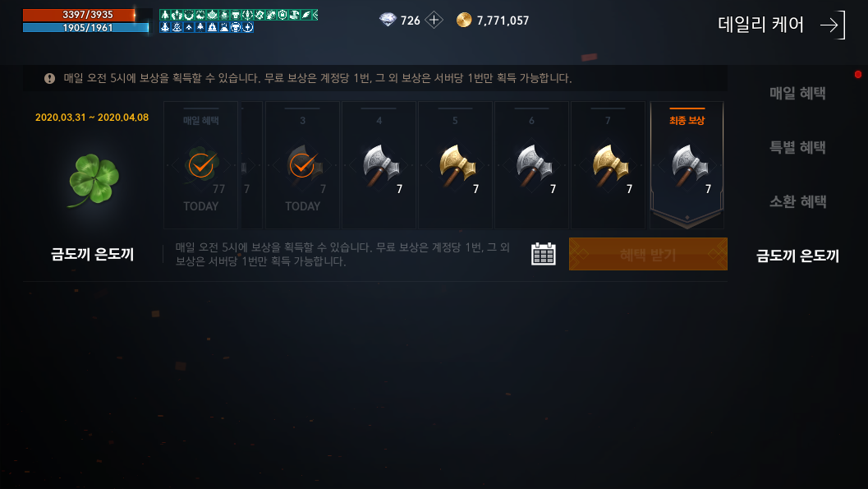The height and width of the screenshot is (489, 868).
Task: Open the 소환 혜택 tab
Action: pos(797,201)
